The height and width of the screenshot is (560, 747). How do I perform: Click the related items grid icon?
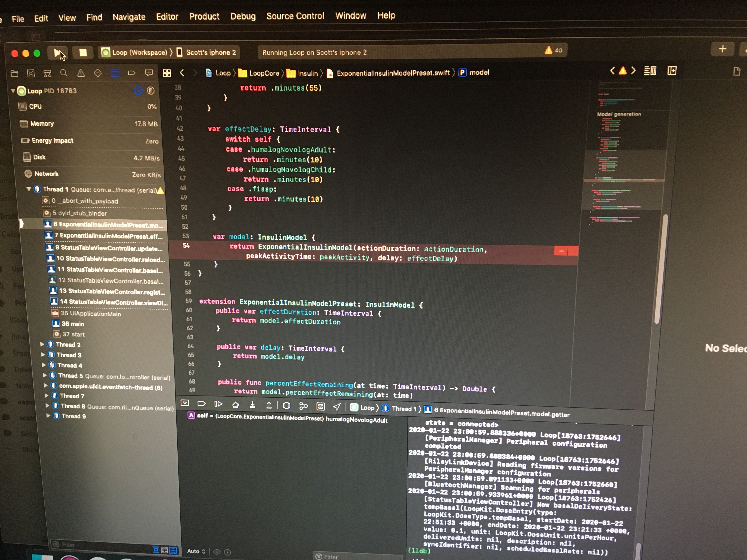coord(167,73)
